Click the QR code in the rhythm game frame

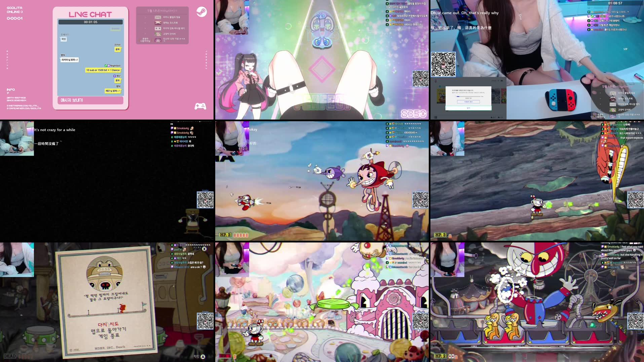[x=420, y=79]
